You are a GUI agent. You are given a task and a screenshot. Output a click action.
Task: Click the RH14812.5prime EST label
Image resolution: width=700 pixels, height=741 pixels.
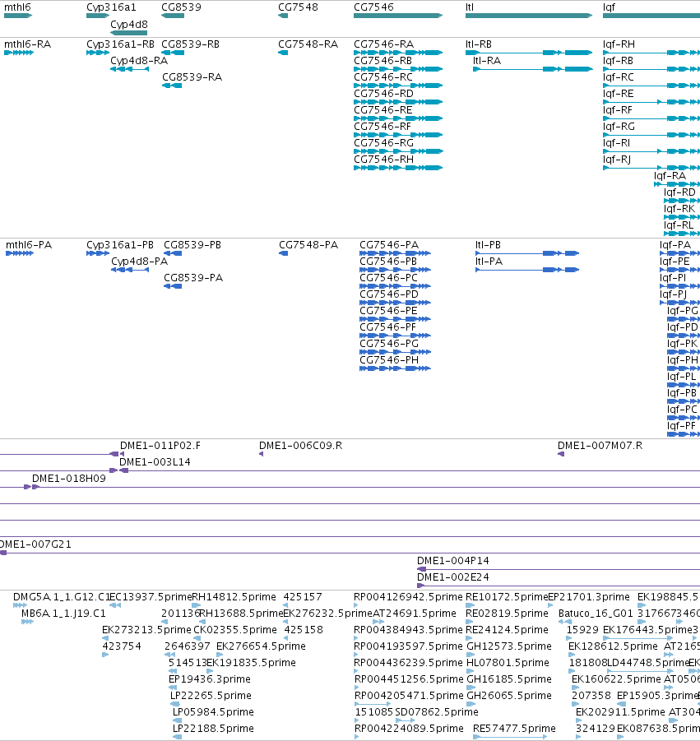[x=234, y=597]
